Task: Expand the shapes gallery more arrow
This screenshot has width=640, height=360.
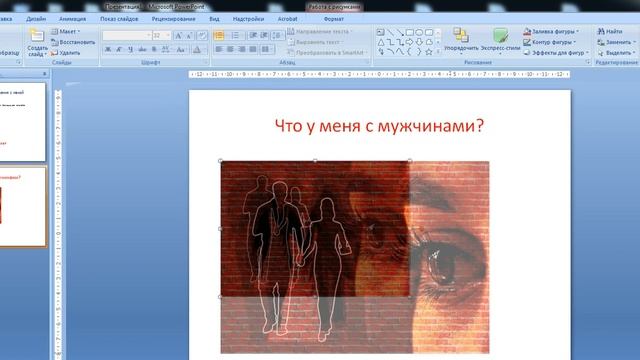Action: (438, 52)
